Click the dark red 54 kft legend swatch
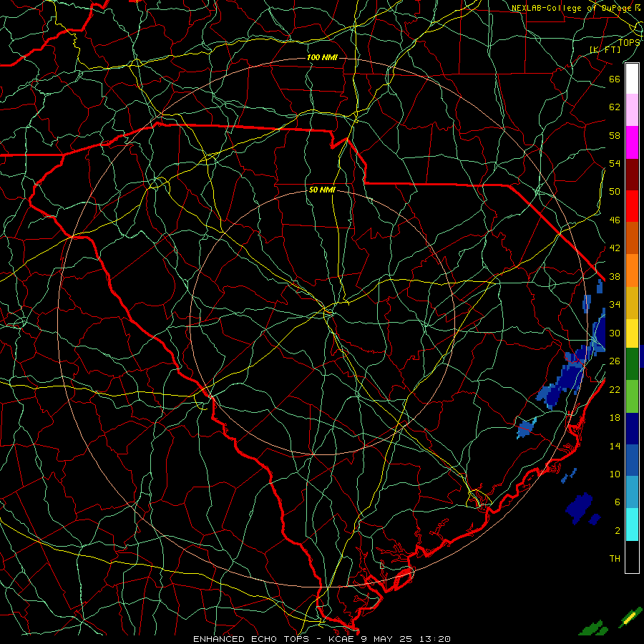Image resolution: width=644 pixels, height=644 pixels. [632, 174]
